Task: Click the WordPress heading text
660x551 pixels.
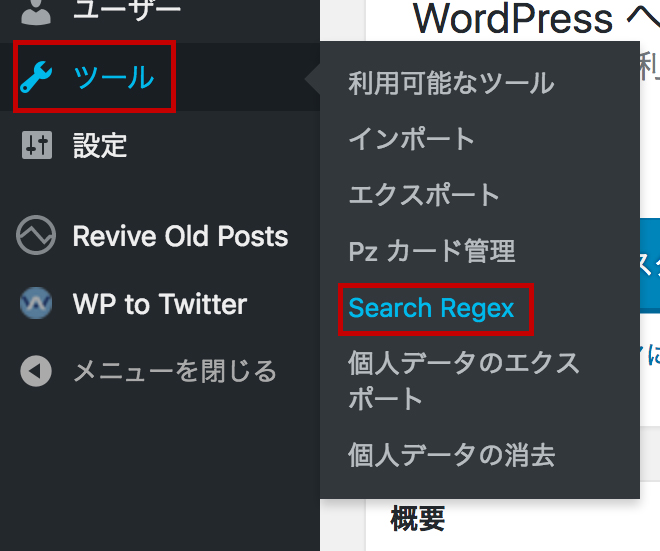Action: pos(513,19)
